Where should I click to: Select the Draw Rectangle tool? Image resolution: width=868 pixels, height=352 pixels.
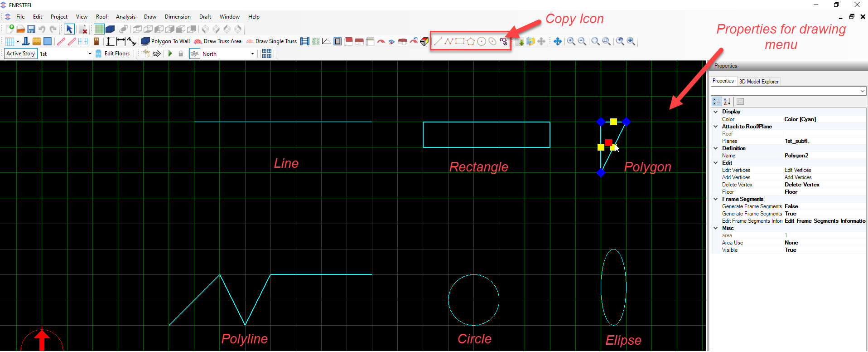coord(460,41)
